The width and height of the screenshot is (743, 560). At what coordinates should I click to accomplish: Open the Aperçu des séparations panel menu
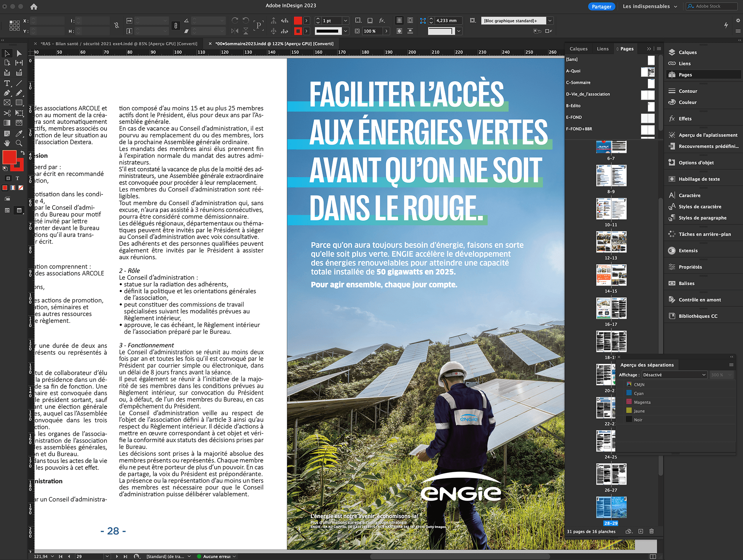tap(731, 365)
